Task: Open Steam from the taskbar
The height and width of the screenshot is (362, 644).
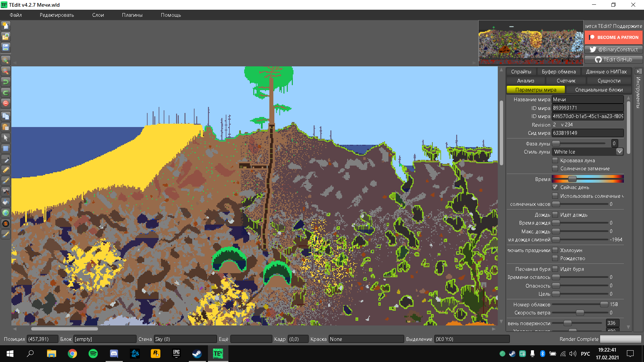Action: click(197, 354)
